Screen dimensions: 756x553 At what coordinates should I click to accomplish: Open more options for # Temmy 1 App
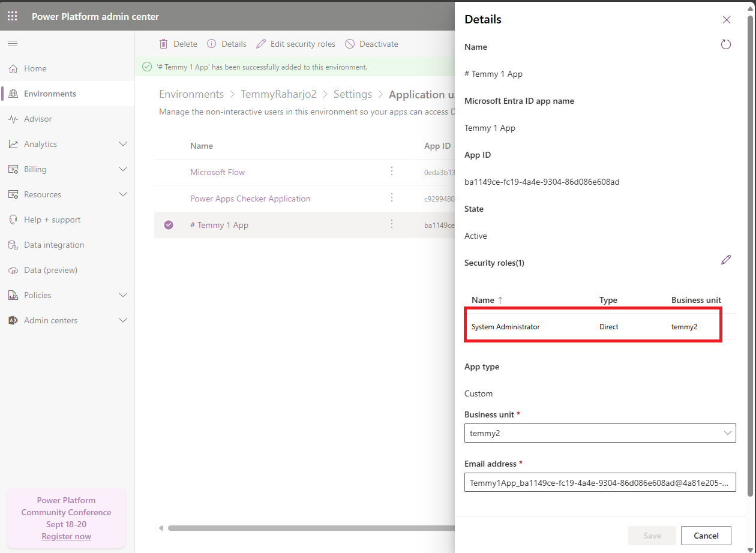(x=392, y=224)
